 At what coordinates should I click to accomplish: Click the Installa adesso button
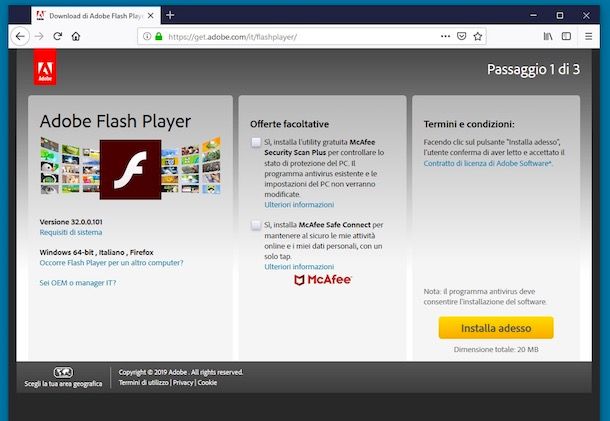click(x=496, y=328)
